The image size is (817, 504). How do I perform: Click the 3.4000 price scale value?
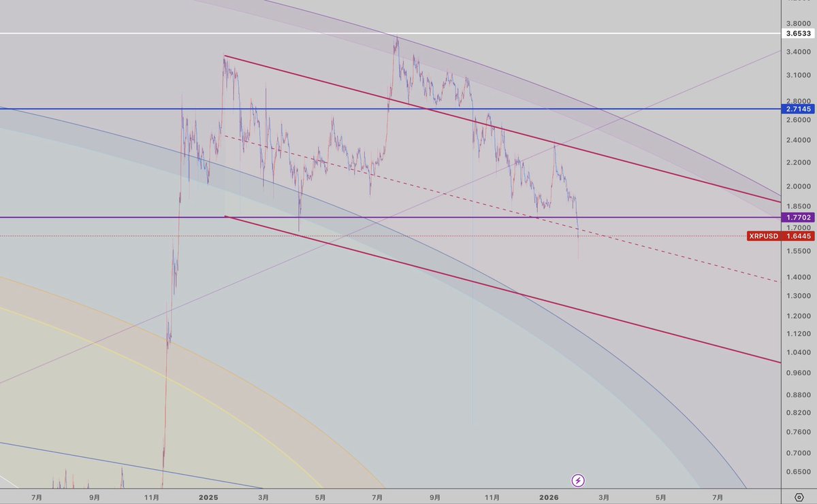pyautogui.click(x=797, y=52)
